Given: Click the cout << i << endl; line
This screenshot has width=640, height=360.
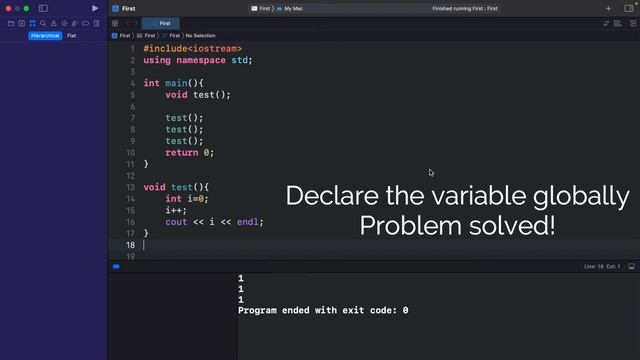Looking at the screenshot, I should pos(214,222).
